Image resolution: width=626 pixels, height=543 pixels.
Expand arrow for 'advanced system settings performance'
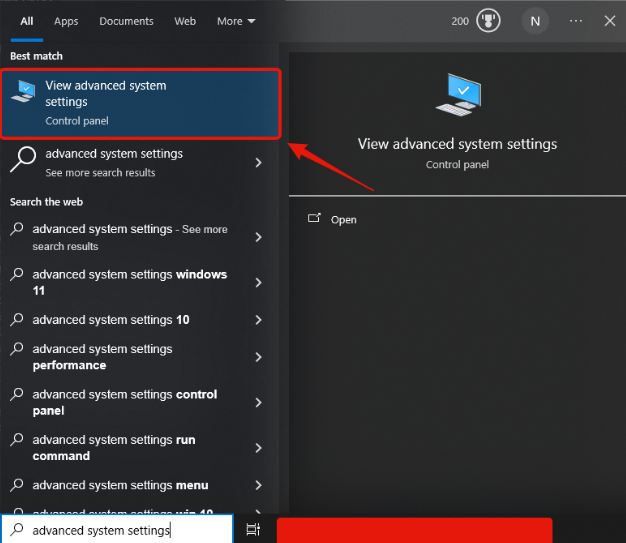click(258, 357)
